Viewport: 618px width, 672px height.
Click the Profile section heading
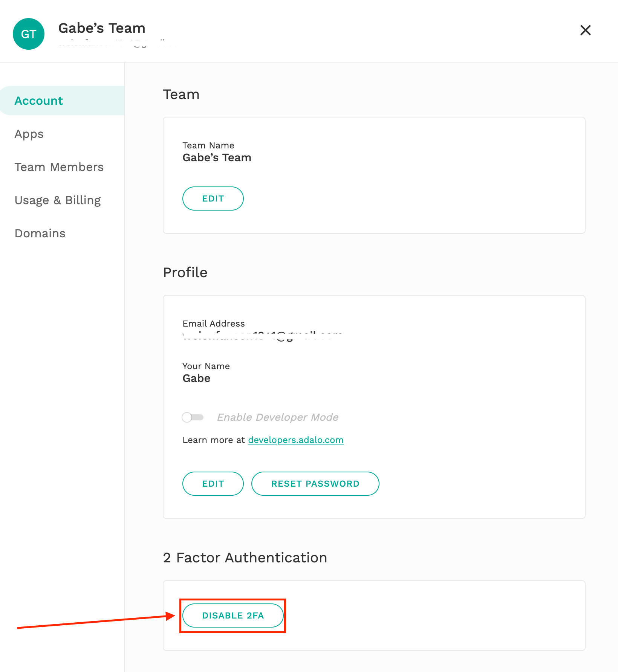185,273
